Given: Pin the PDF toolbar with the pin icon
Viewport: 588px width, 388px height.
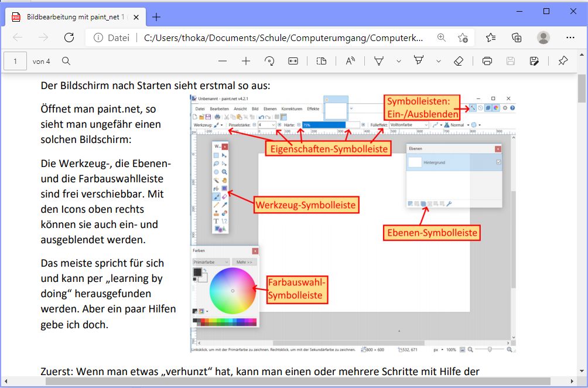Looking at the screenshot, I should click(563, 61).
